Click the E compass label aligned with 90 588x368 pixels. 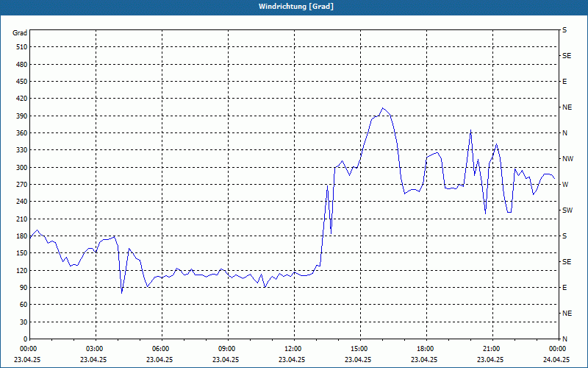click(x=564, y=288)
